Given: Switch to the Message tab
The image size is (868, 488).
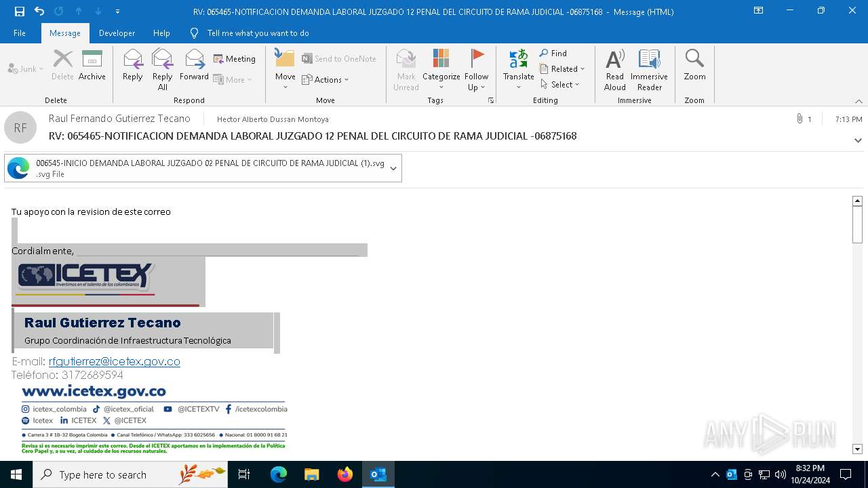Looking at the screenshot, I should point(65,33).
